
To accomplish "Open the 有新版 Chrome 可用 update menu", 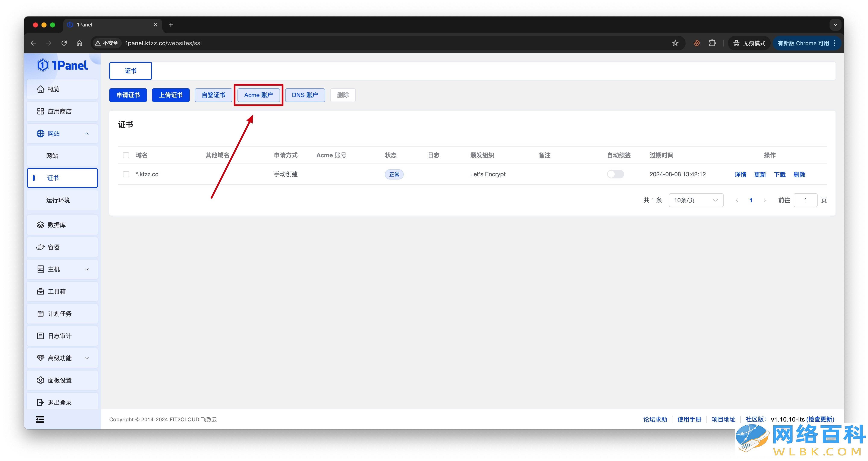I will pos(807,43).
